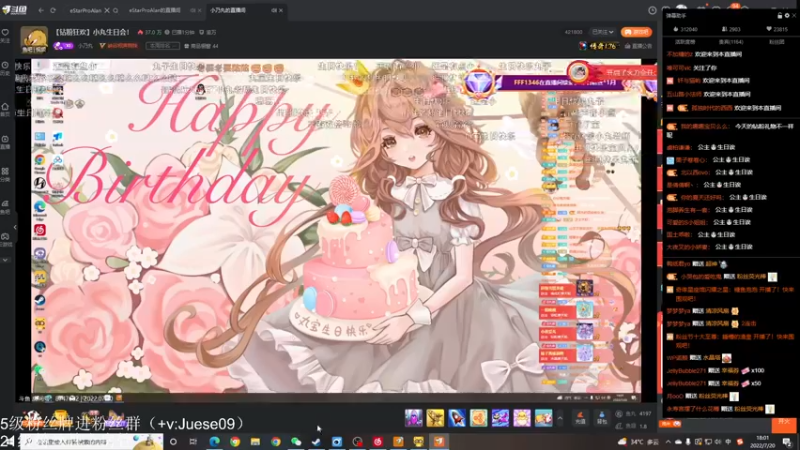The image size is (800, 450).
Task: Click the orange 开火 send button
Action: pos(784,424)
